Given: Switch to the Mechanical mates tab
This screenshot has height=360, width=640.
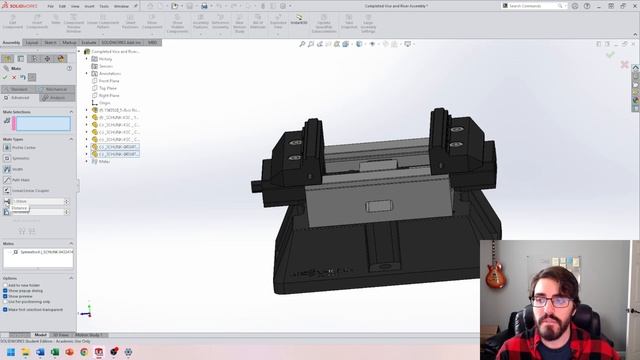Looking at the screenshot, I should (x=56, y=89).
